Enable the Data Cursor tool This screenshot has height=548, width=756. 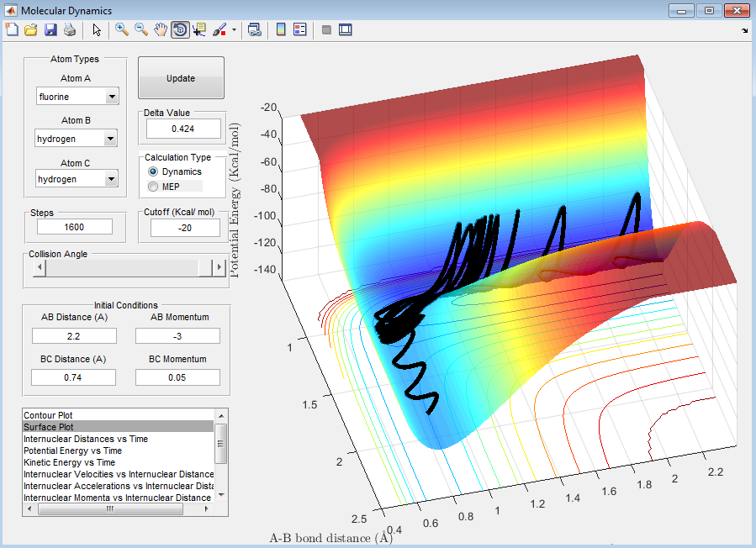(199, 29)
